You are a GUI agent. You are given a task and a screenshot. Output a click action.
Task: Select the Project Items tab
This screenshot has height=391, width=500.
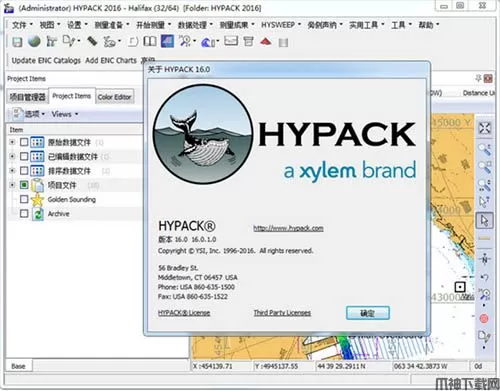(x=72, y=96)
